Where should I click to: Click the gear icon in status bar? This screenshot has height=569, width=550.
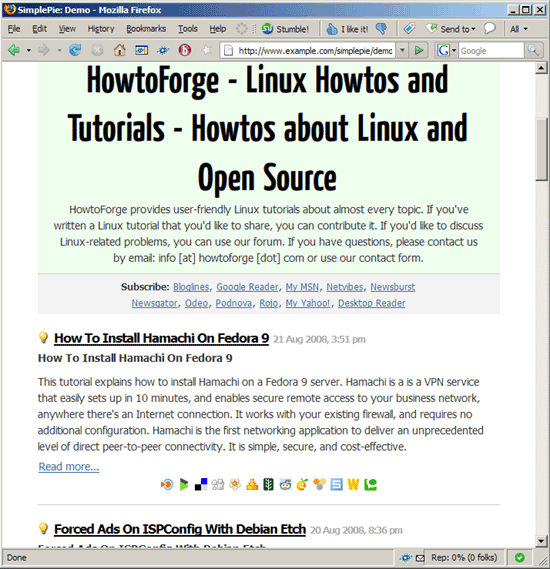tap(406, 557)
